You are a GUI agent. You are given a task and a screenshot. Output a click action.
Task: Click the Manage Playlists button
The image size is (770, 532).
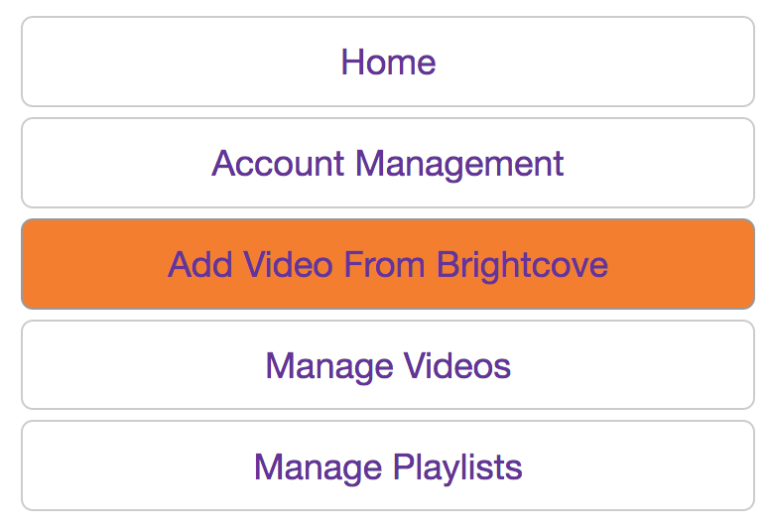tap(388, 466)
